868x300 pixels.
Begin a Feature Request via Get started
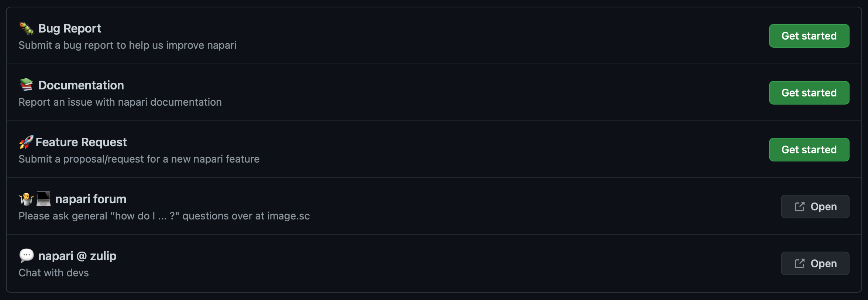[x=809, y=150]
